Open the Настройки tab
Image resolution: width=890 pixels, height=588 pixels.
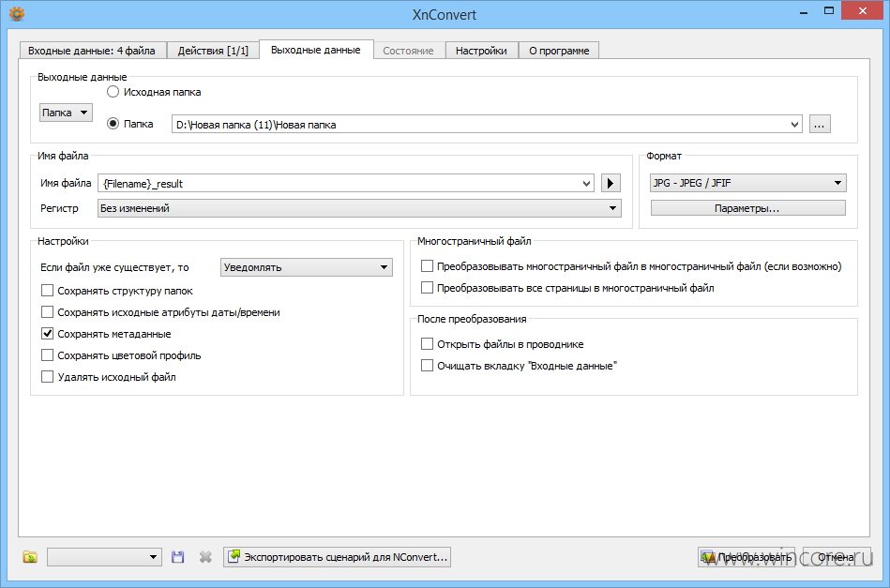pyautogui.click(x=481, y=51)
